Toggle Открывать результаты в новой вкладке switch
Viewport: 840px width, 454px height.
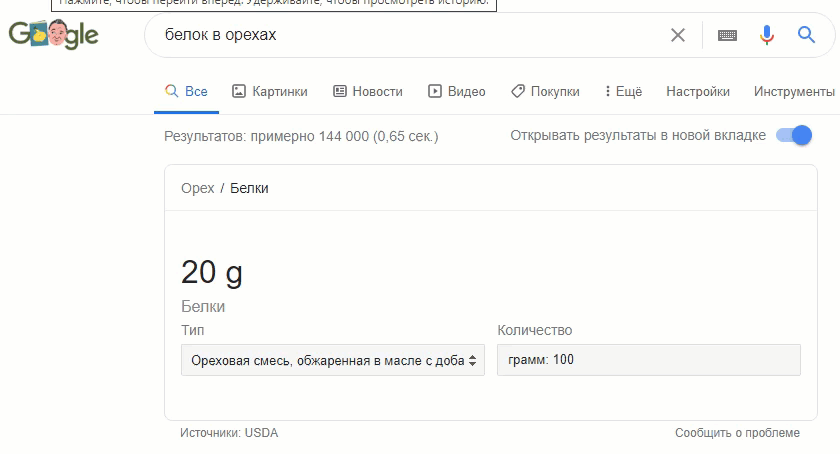pyautogui.click(x=794, y=135)
